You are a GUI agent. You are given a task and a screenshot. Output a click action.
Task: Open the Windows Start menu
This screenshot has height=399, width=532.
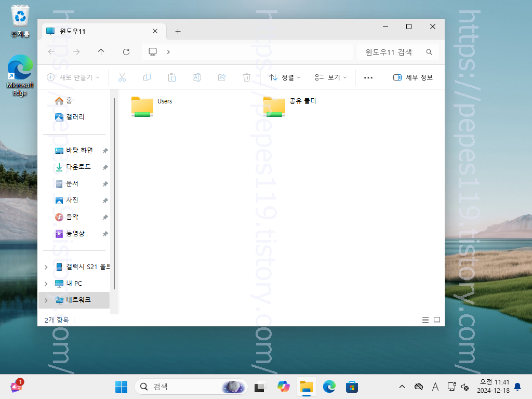[121, 387]
